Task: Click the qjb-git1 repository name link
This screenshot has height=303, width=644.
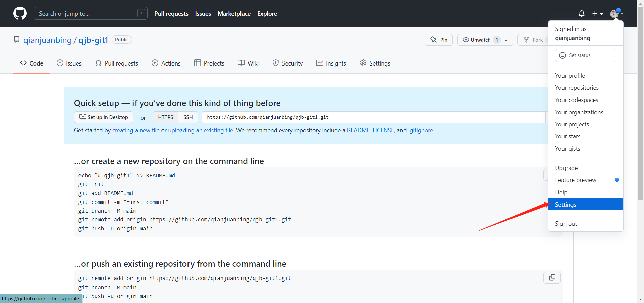Action: 93,40
